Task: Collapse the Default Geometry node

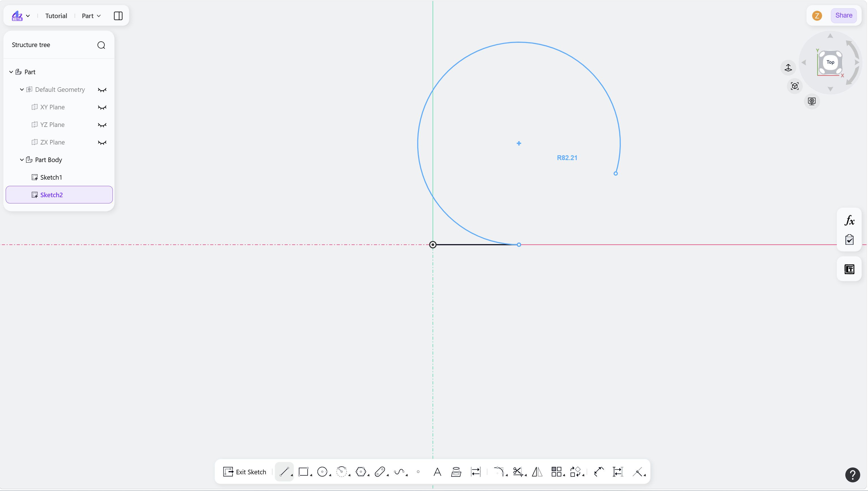Action: tap(22, 89)
